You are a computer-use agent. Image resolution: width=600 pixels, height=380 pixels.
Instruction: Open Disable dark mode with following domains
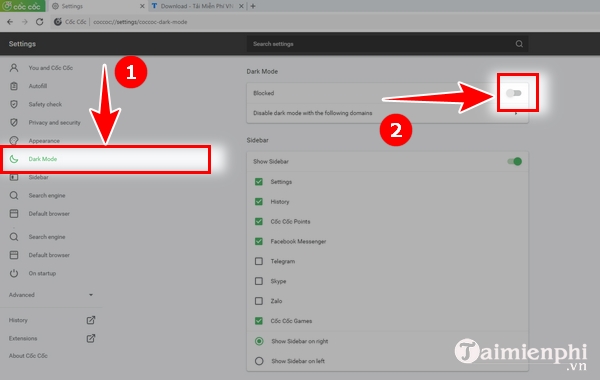pyautogui.click(x=387, y=113)
